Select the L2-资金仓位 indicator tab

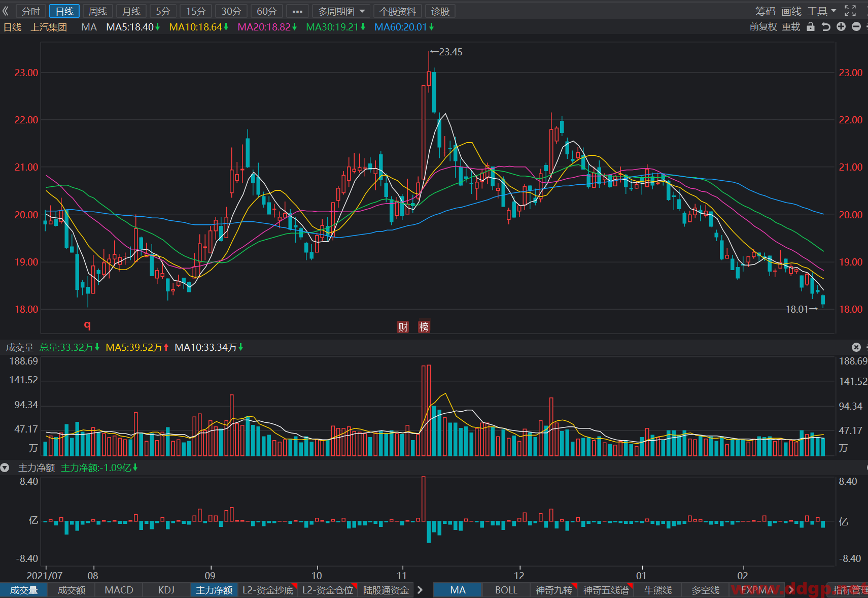[328, 590]
